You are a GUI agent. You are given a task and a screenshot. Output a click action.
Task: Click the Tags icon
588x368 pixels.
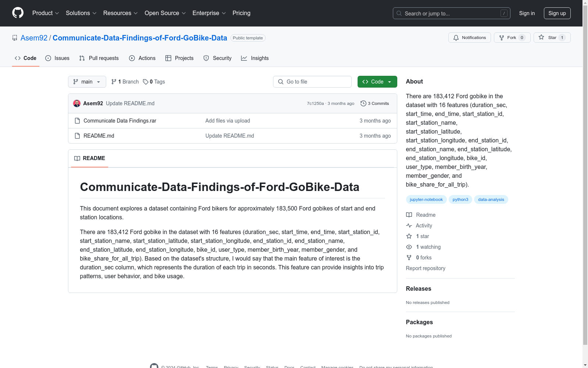(146, 82)
